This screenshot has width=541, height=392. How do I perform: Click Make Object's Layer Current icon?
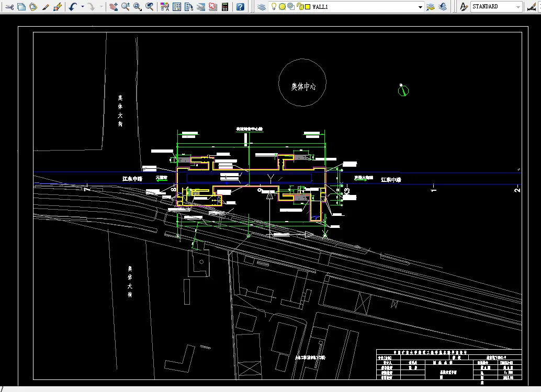coord(430,7)
